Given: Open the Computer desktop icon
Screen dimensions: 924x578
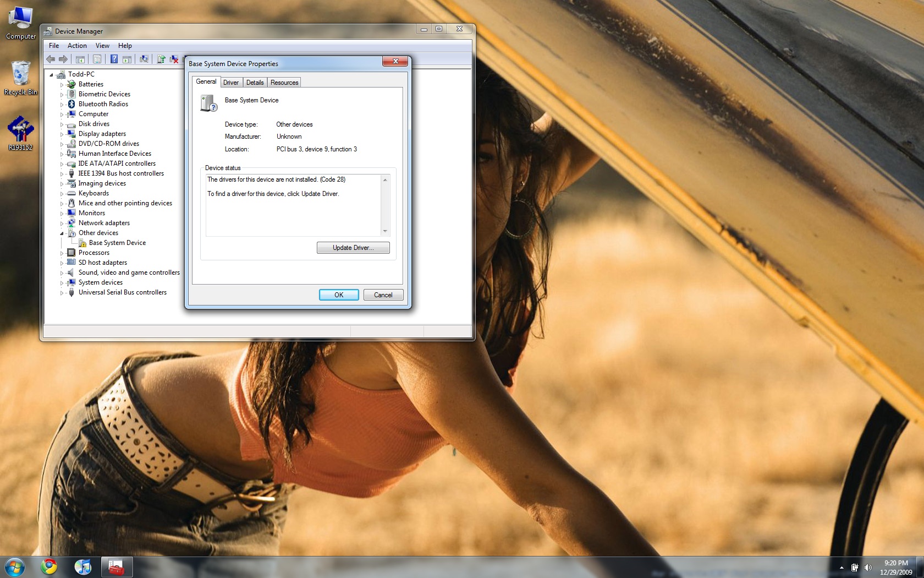Looking at the screenshot, I should [21, 23].
